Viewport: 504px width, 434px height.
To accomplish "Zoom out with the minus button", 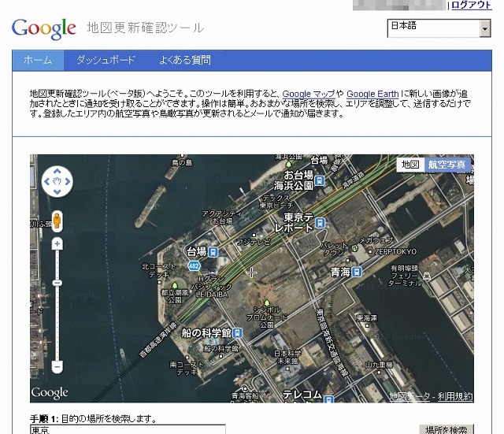I will click(57, 366).
